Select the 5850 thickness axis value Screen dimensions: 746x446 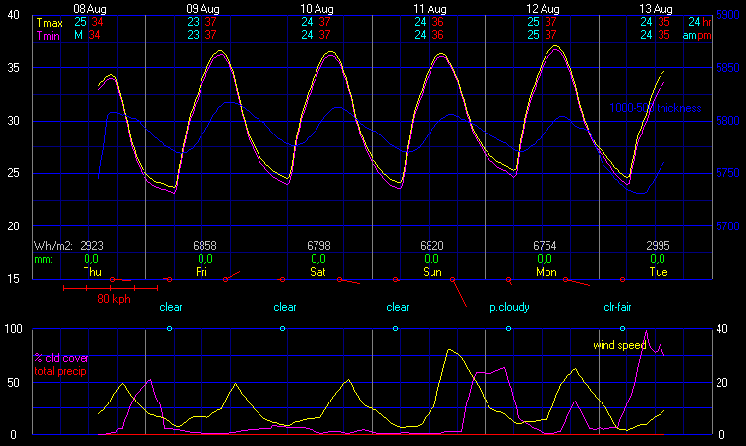(x=728, y=68)
